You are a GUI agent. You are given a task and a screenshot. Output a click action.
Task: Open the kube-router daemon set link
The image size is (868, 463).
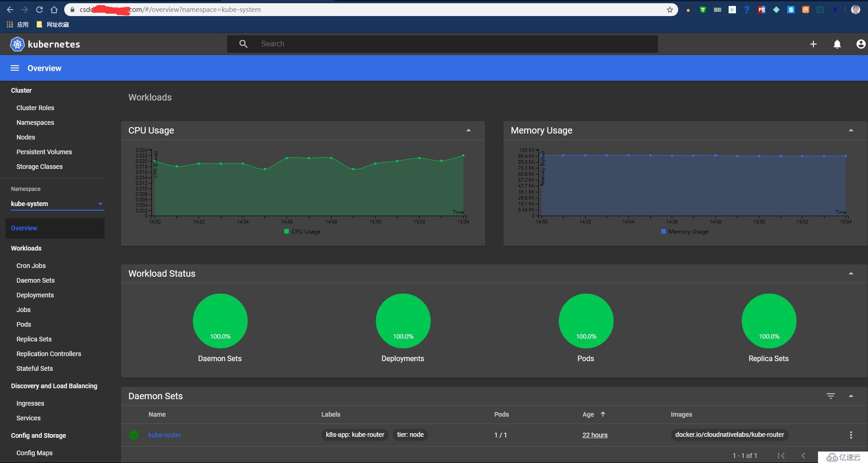point(165,435)
